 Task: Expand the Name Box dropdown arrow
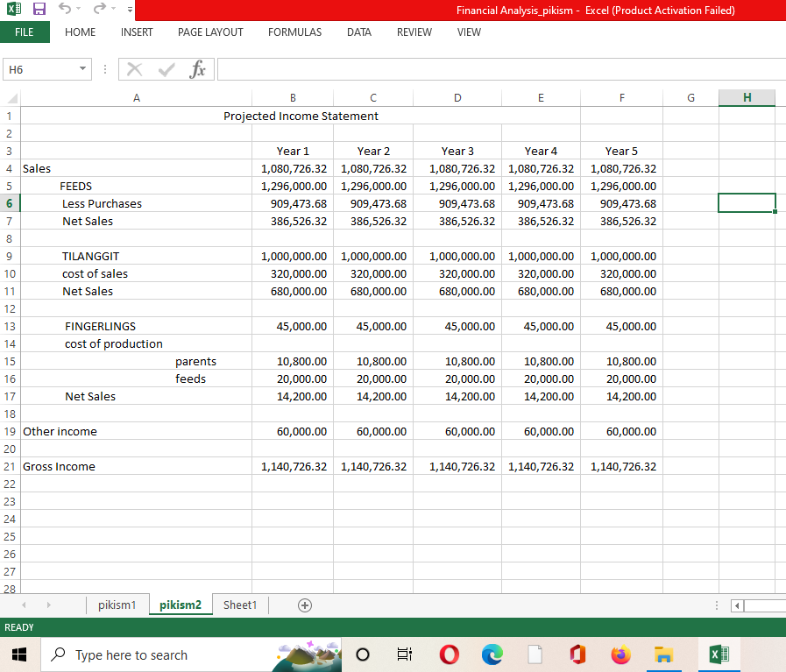[82, 69]
